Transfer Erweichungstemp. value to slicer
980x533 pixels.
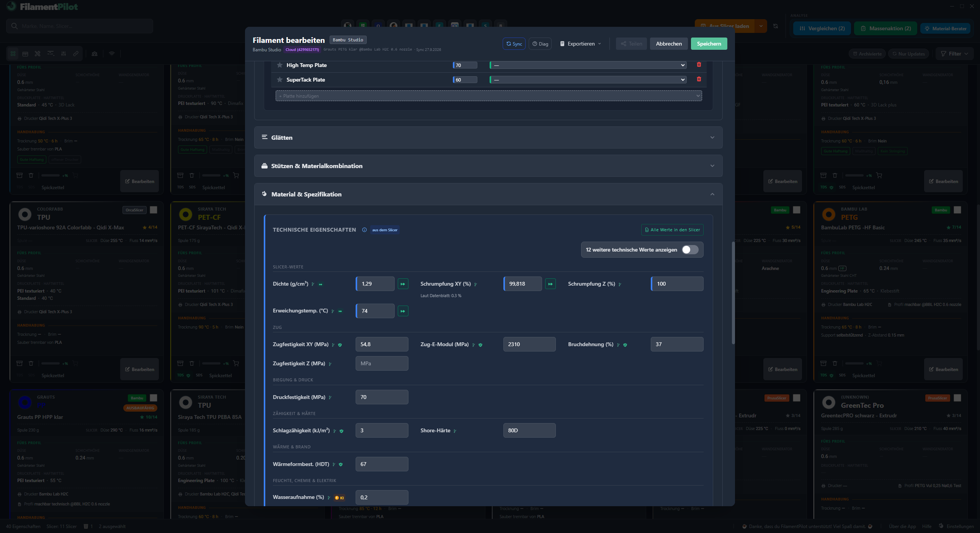click(x=403, y=311)
